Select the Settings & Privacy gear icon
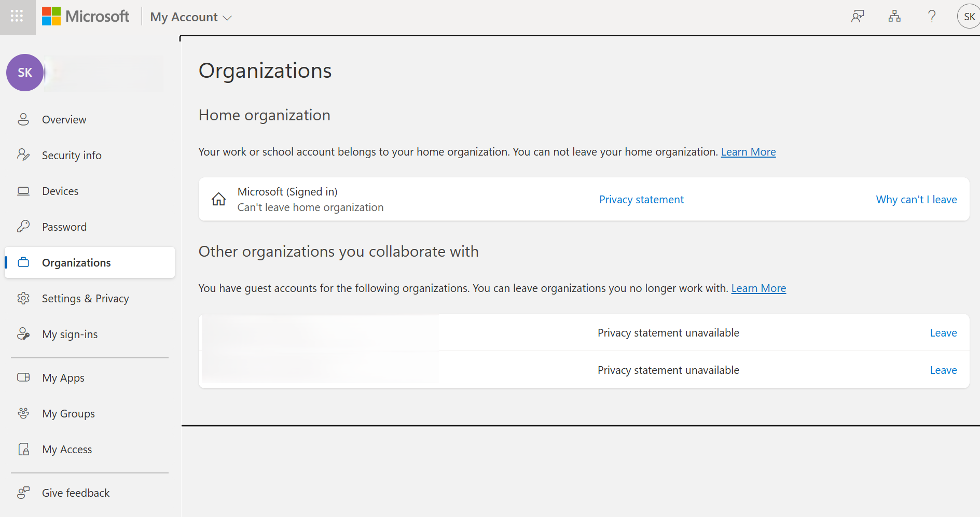Image resolution: width=980 pixels, height=517 pixels. click(23, 298)
